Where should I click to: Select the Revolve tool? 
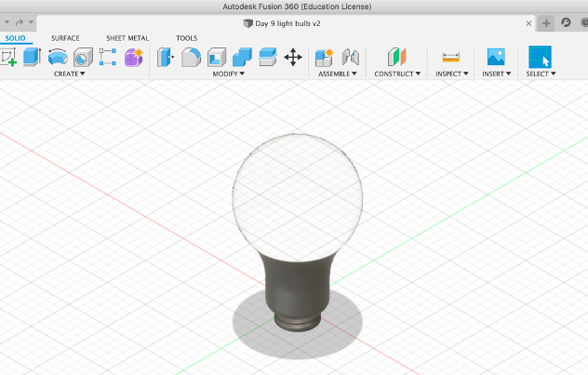point(58,57)
